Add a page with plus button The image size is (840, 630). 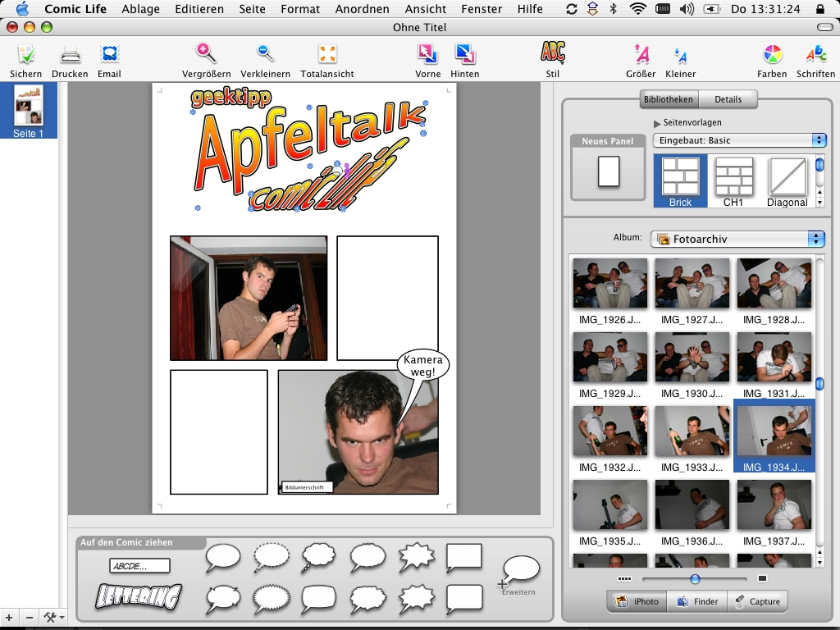pos(9,618)
